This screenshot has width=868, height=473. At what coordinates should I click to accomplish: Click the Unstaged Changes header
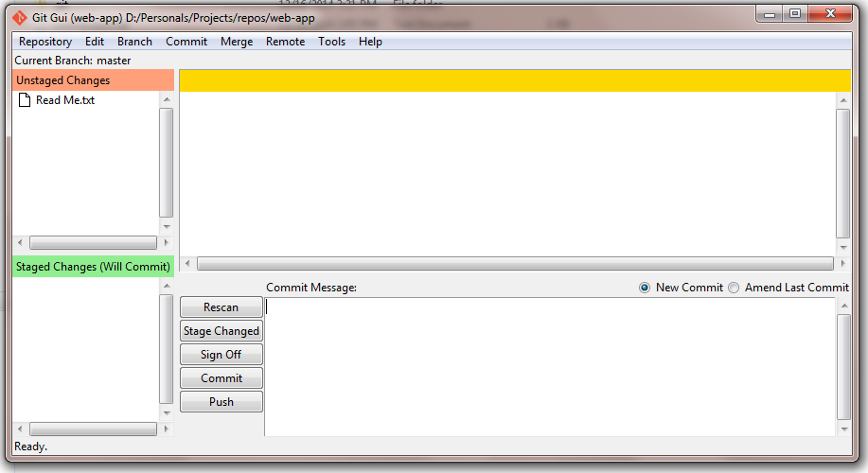(93, 80)
